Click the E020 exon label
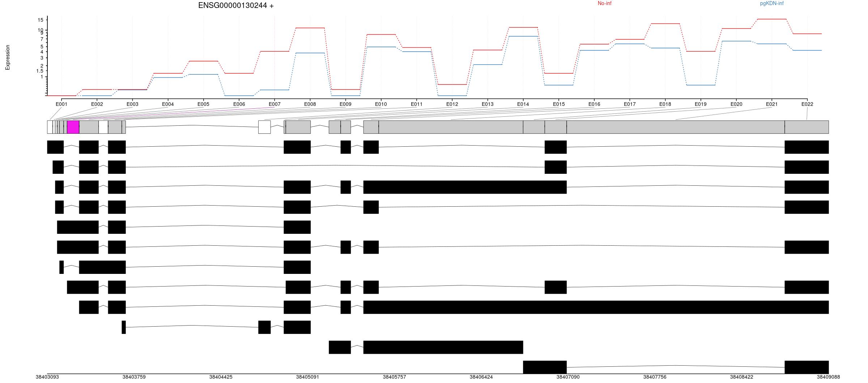The width and height of the screenshot is (868, 383). pos(736,104)
